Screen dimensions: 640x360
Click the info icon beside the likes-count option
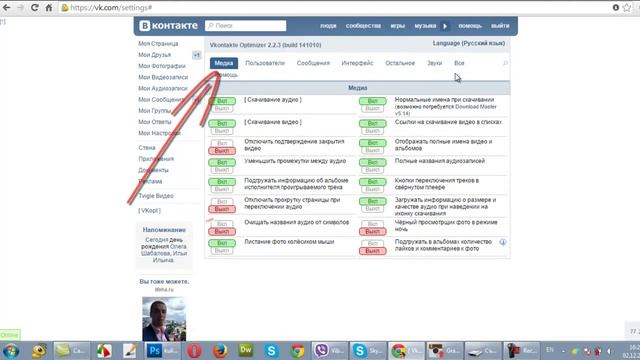point(503,242)
